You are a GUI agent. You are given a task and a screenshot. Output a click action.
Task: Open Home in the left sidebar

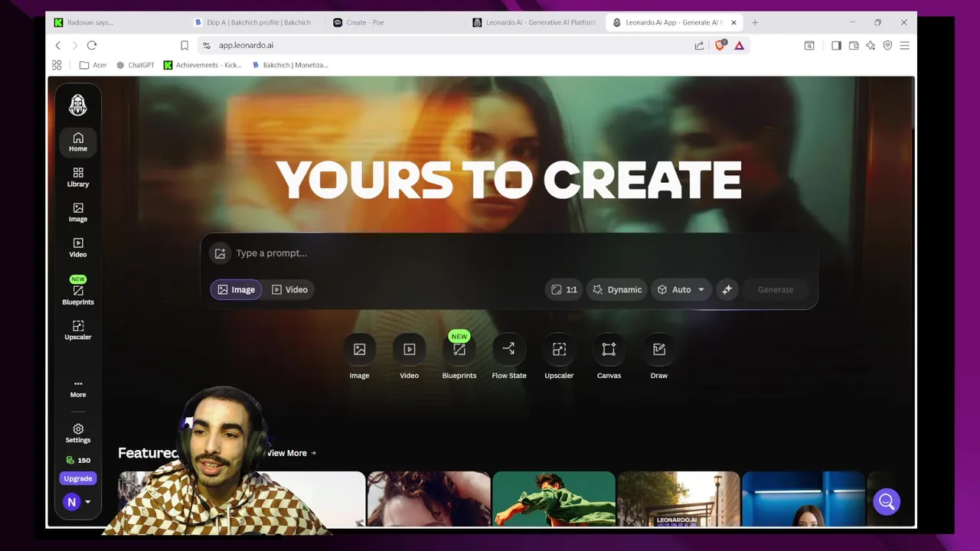coord(77,142)
